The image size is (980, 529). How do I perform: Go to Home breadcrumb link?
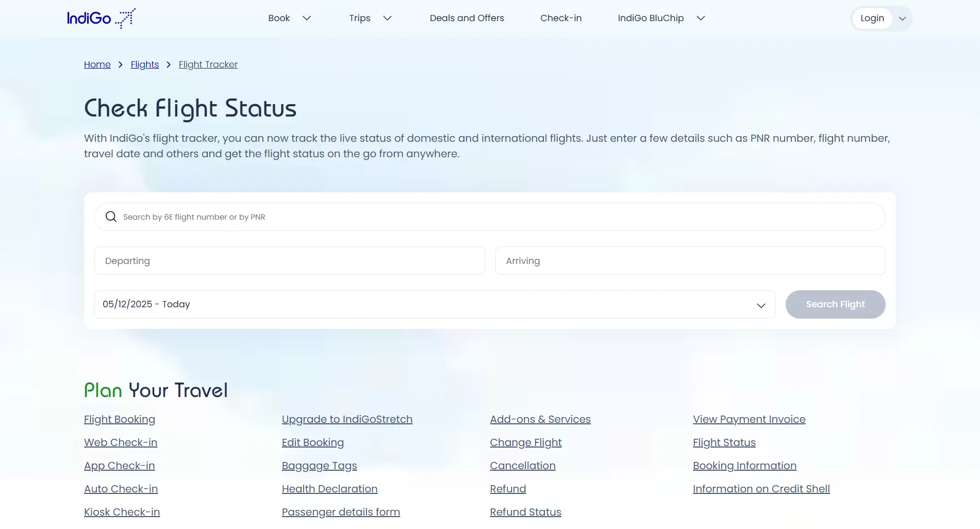pyautogui.click(x=97, y=64)
